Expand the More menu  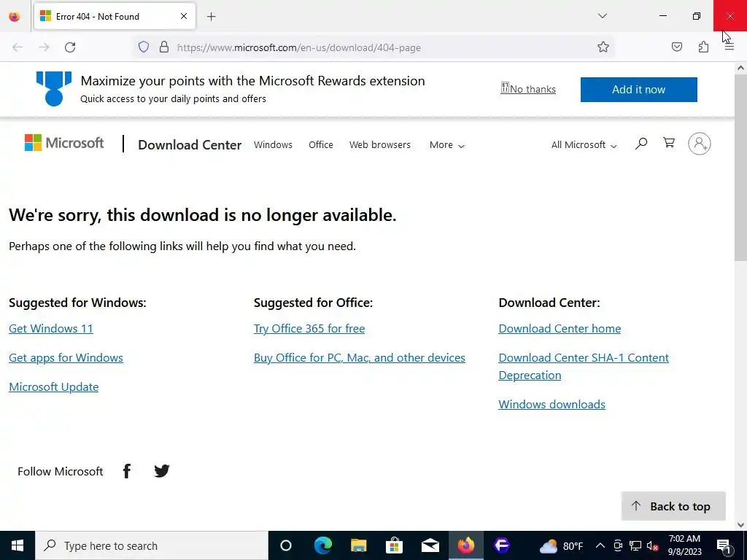(447, 145)
